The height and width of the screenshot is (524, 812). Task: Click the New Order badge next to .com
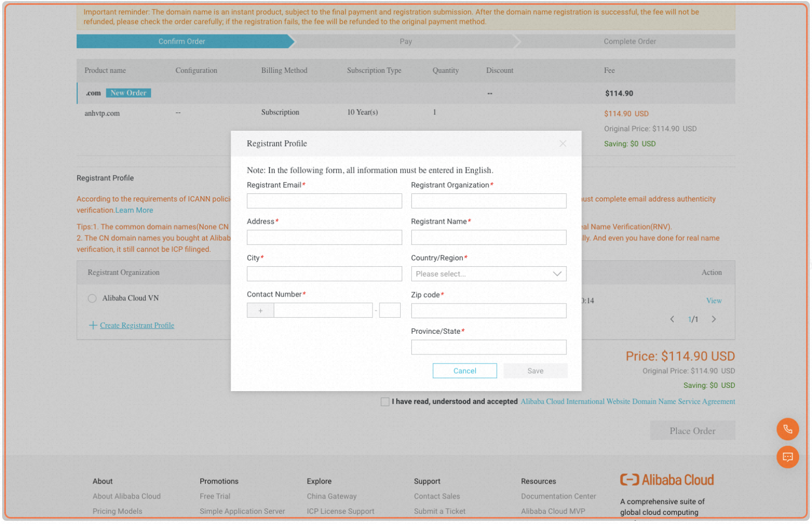128,93
